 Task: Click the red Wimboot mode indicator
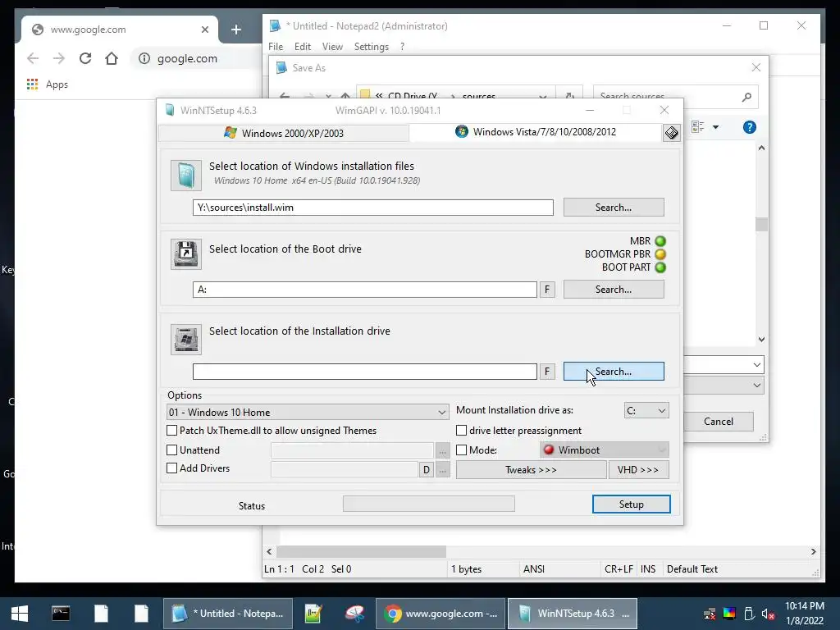[x=549, y=450]
